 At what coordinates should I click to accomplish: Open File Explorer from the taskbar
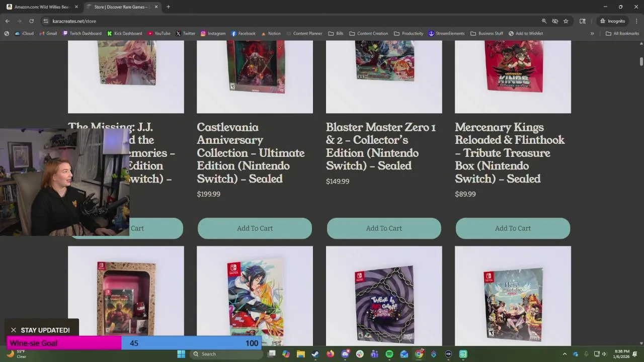point(300,354)
